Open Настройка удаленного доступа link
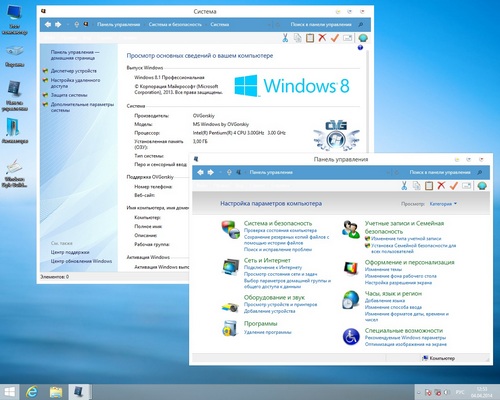The height and width of the screenshot is (400, 500). 75,83
